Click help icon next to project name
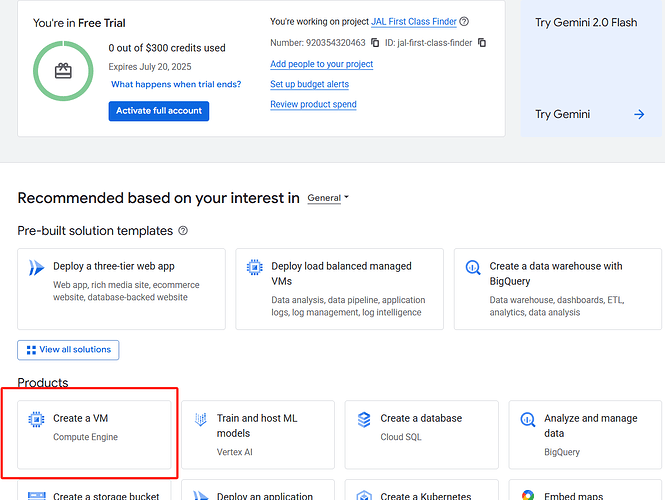 pos(464,22)
